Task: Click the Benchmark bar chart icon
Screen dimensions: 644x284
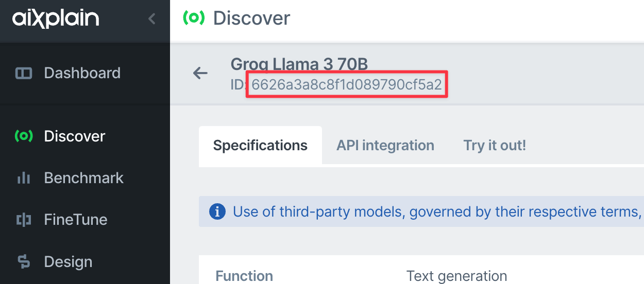Action: coord(24,178)
